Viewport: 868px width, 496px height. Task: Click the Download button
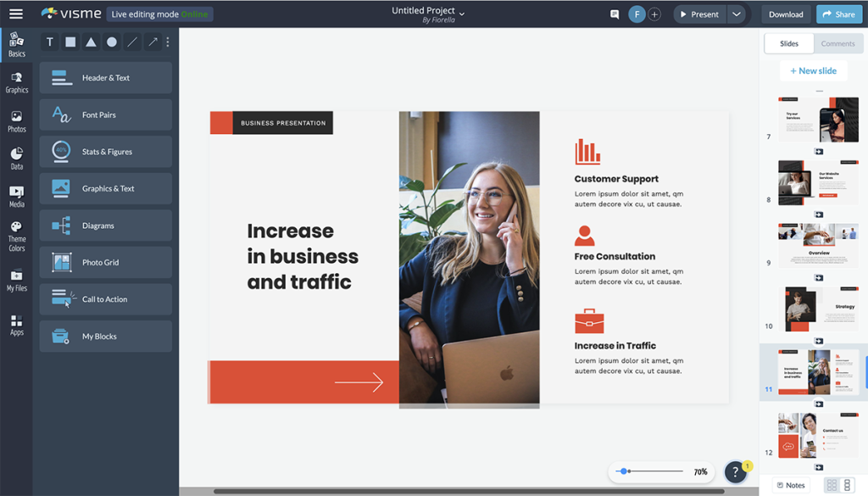785,14
